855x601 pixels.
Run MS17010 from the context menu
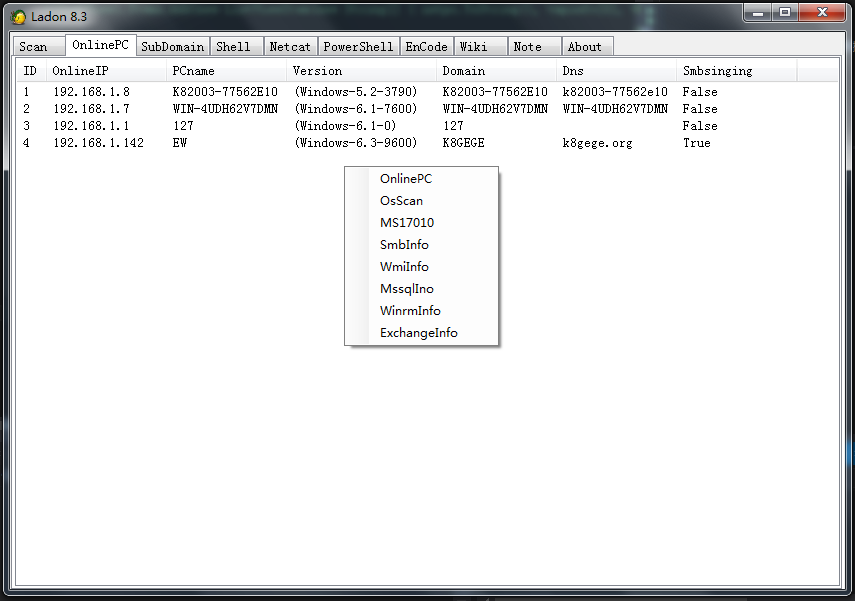click(422, 223)
